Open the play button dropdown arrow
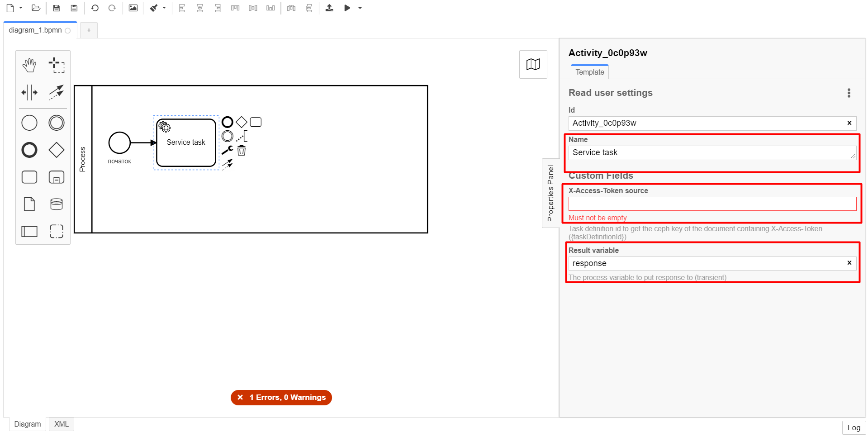The image size is (868, 437). click(360, 8)
